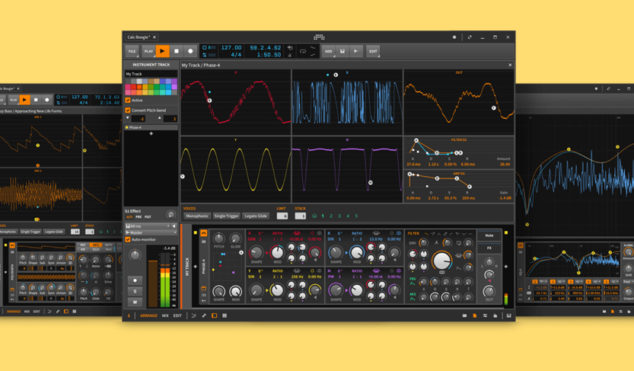Click the Record transport button
This screenshot has height=371, width=634.
(190, 51)
